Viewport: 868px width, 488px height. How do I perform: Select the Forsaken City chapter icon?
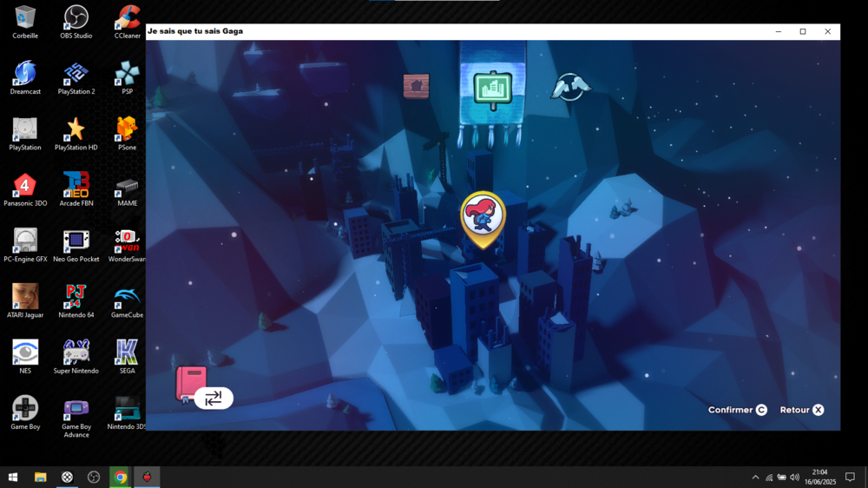[x=492, y=89]
